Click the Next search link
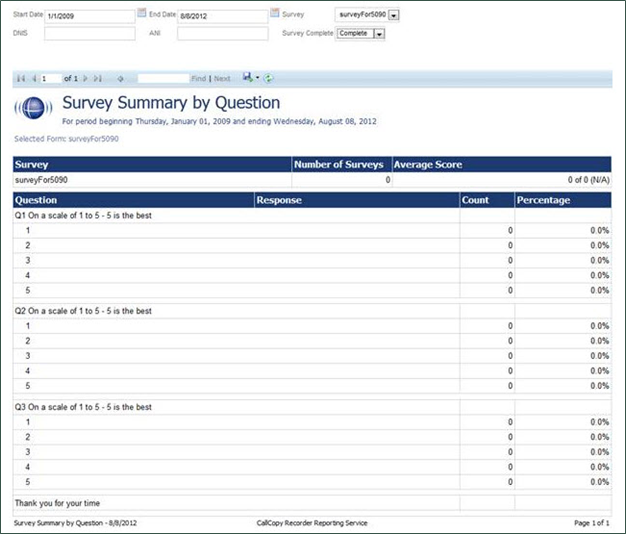The width and height of the screenshot is (626, 534). click(222, 78)
